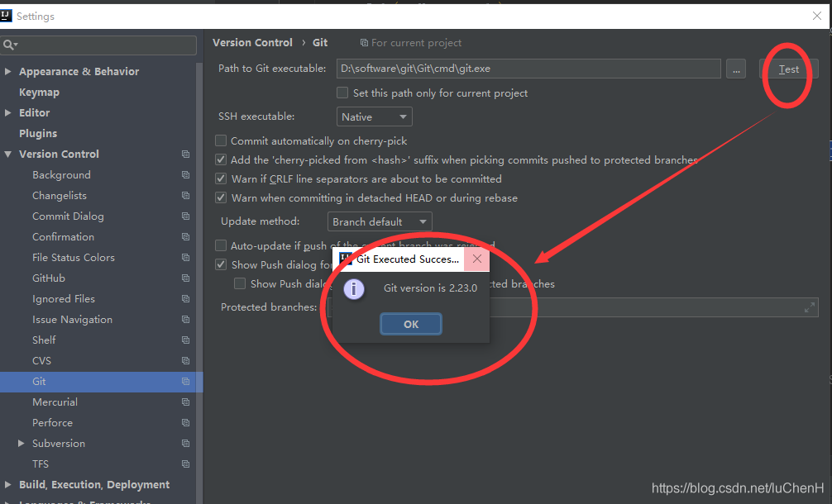Select Commit Dialog settings
This screenshot has height=504, width=832.
[x=68, y=216]
